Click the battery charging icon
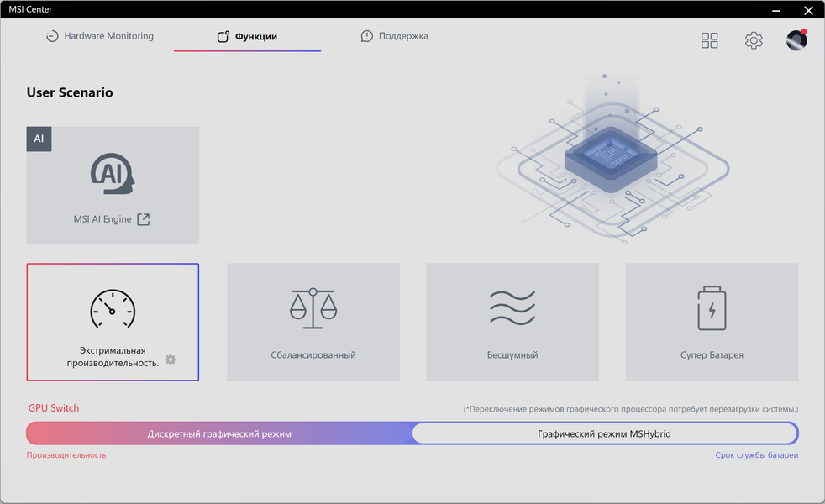Viewport: 825px width, 504px height. 712,308
